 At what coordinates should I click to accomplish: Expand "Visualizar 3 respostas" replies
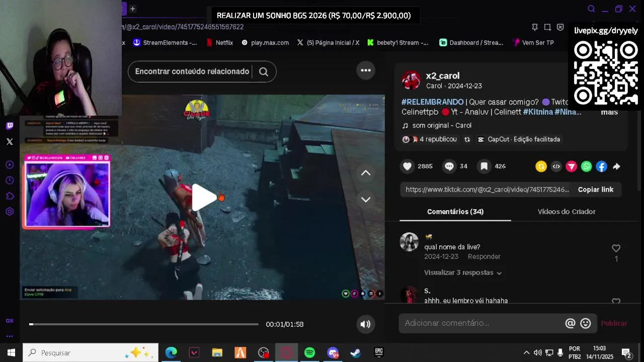463,273
